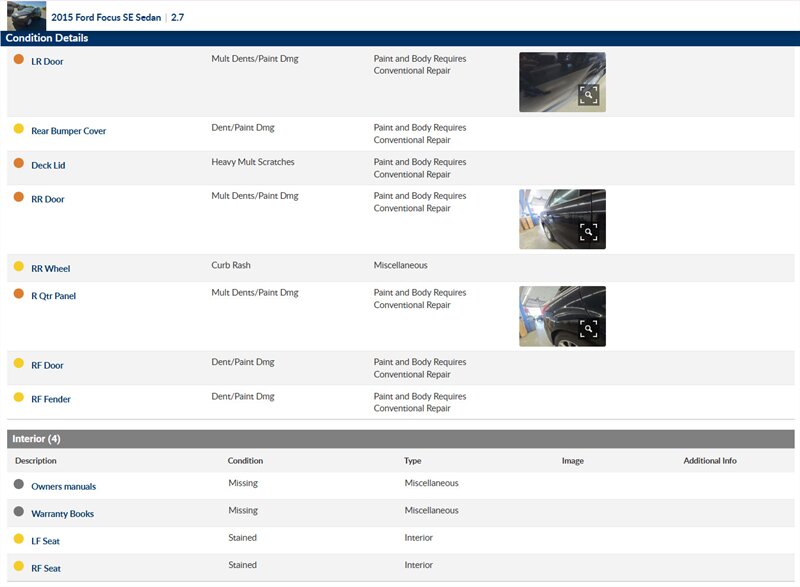Enlarge the RR Door damage photo
Screen dimensions: 800x587
pyautogui.click(x=562, y=219)
